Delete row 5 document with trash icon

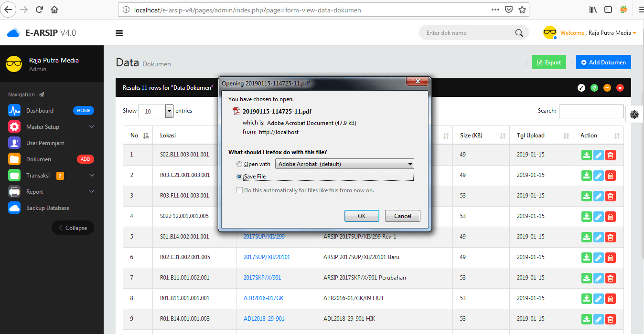click(x=610, y=237)
